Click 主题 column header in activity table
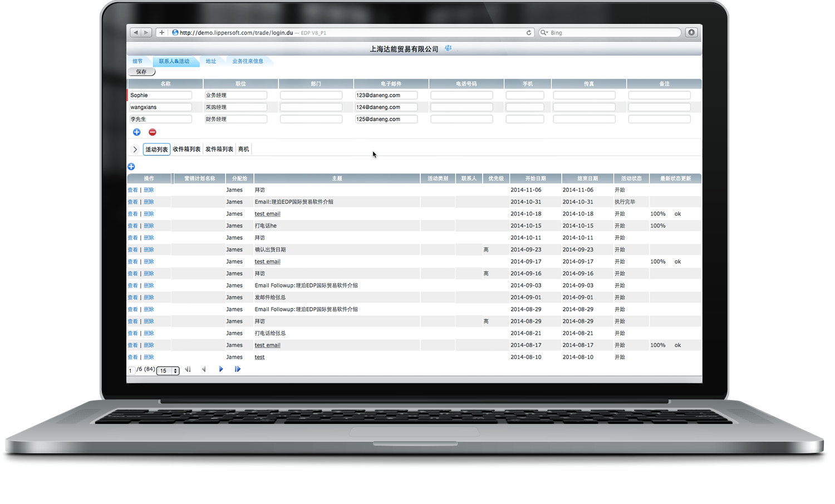The image size is (835, 504). [337, 179]
